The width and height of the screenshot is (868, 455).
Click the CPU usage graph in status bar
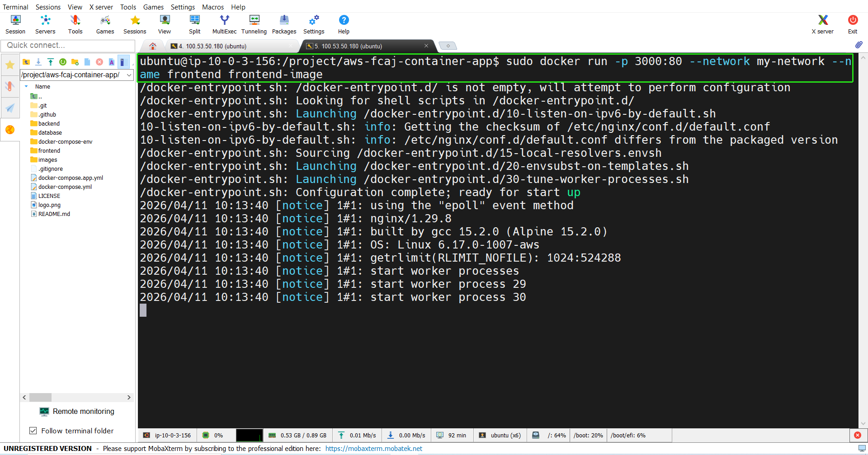coord(249,435)
